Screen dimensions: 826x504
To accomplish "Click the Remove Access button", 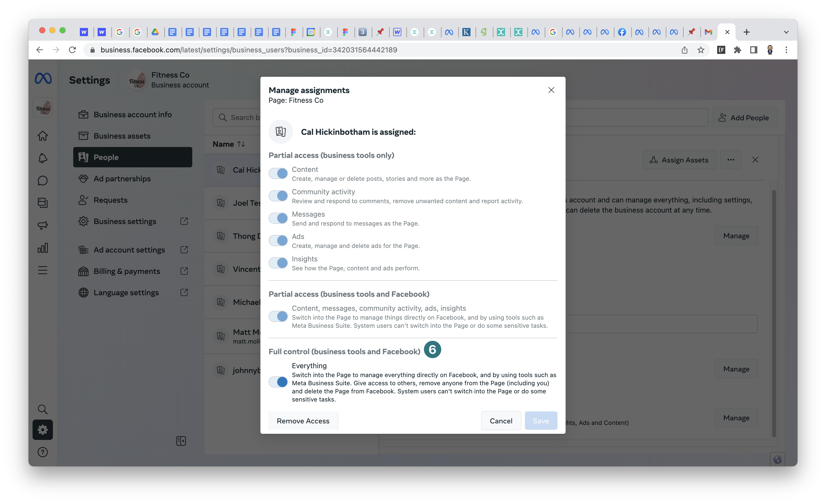I will 303,421.
